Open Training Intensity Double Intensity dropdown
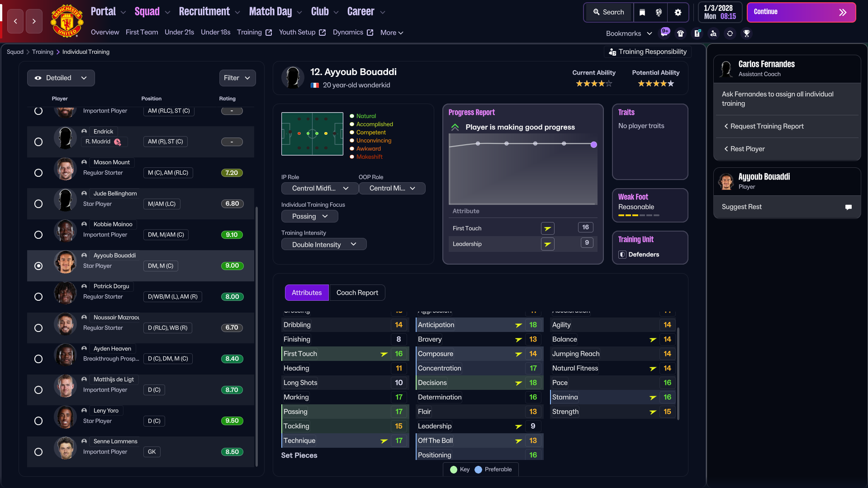Screen dimensions: 868x488 point(324,244)
